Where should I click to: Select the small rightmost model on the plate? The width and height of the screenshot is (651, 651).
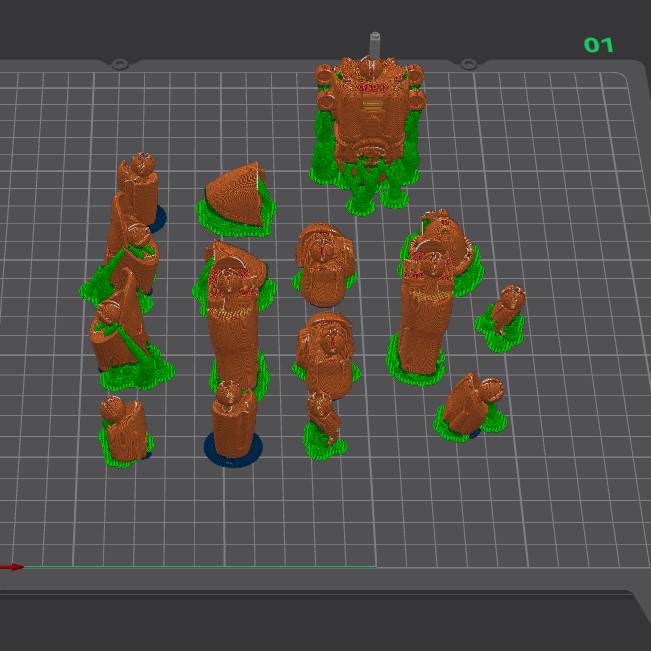508,310
